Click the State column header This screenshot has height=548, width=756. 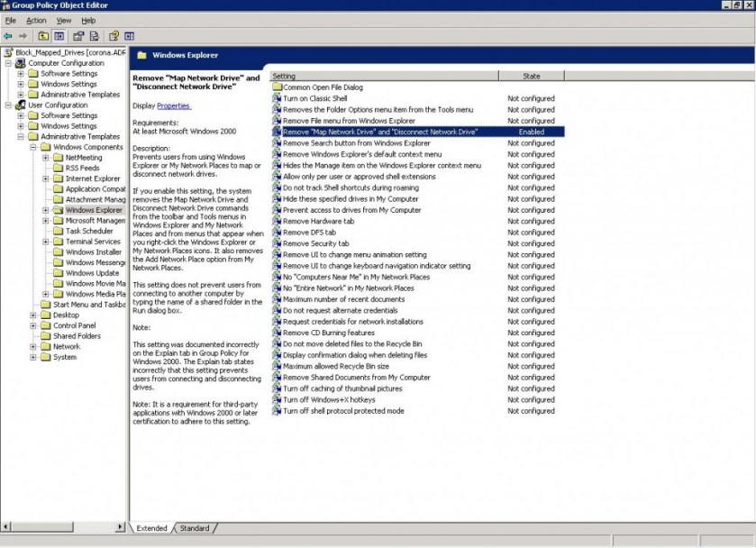click(x=531, y=77)
